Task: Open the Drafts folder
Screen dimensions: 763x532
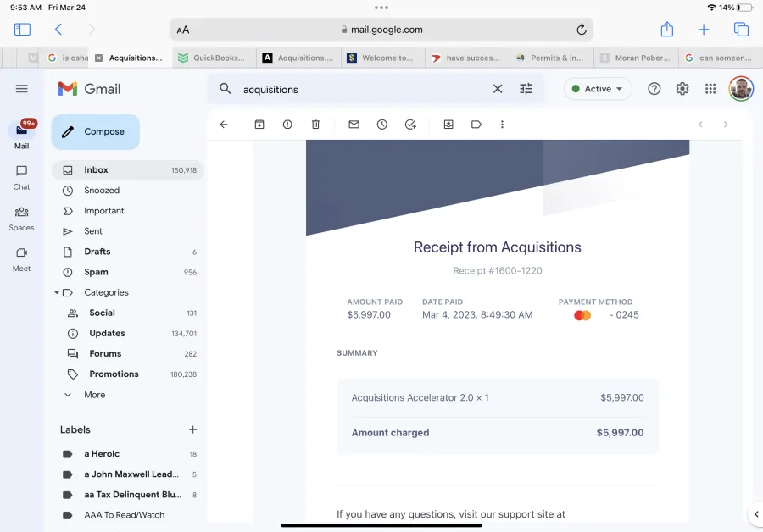Action: click(128, 252)
